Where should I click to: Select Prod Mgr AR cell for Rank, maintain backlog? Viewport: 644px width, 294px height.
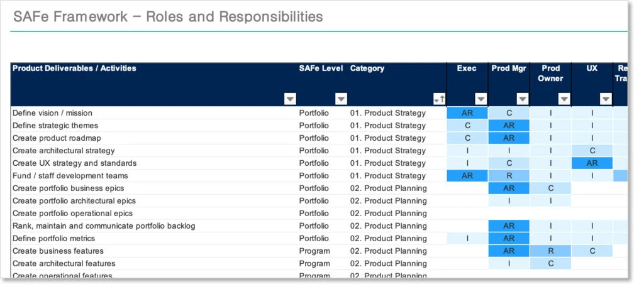(x=509, y=226)
